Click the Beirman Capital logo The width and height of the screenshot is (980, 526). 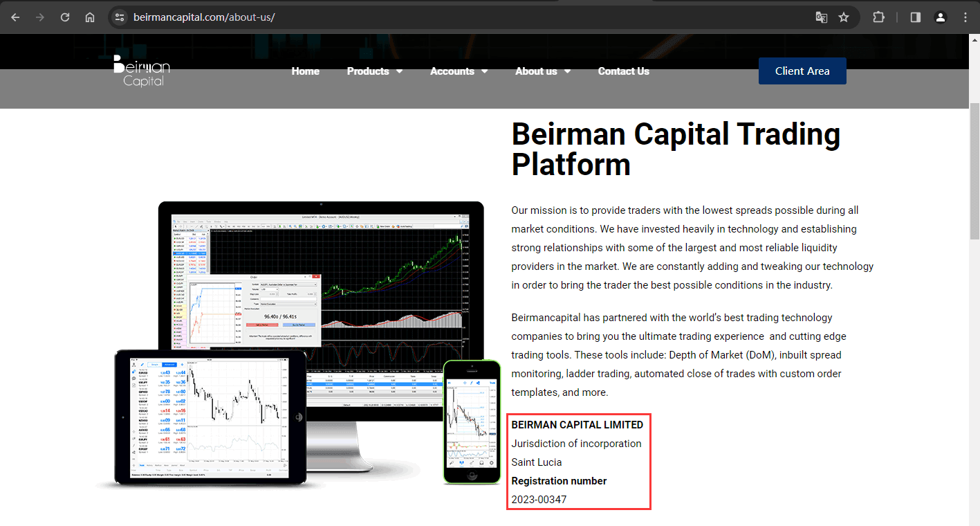tap(142, 71)
